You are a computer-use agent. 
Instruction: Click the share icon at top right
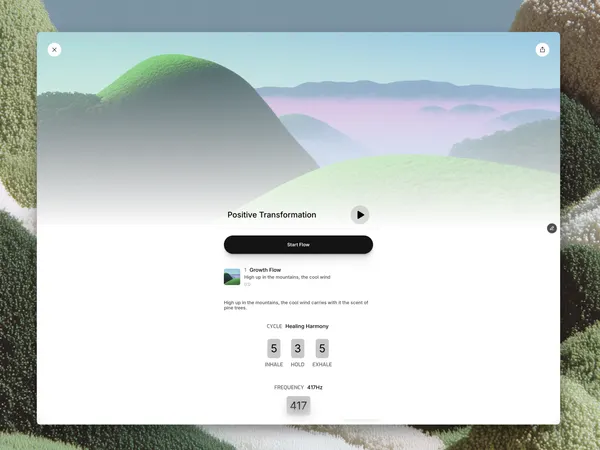pos(542,50)
